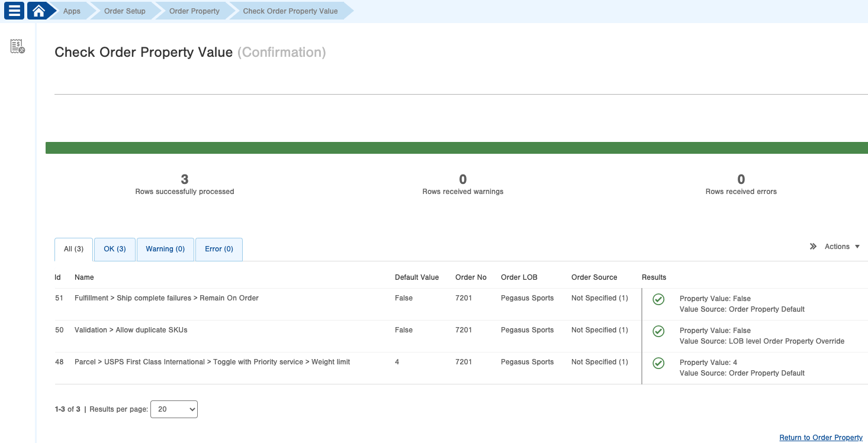868x443 pixels.
Task: Click the Id column header
Action: click(58, 277)
